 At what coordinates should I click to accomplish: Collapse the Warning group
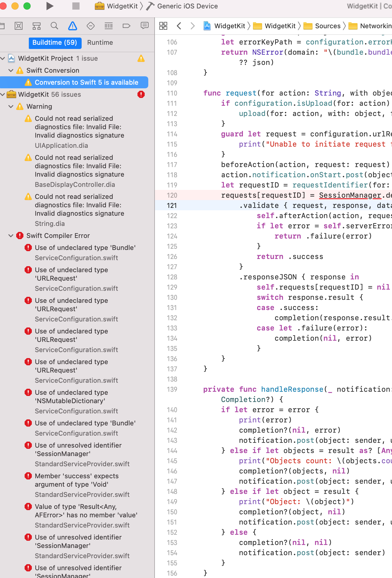pyautogui.click(x=11, y=106)
